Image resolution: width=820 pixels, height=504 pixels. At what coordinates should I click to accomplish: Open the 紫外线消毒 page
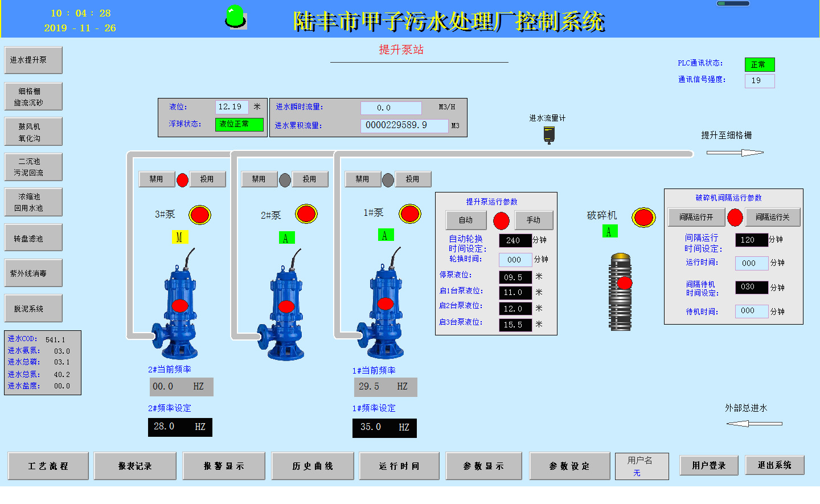(x=33, y=273)
